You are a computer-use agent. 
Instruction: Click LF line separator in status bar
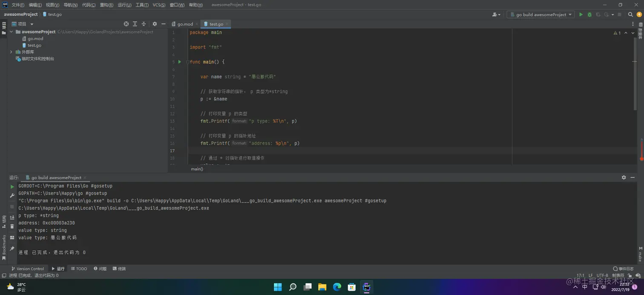tap(590, 275)
